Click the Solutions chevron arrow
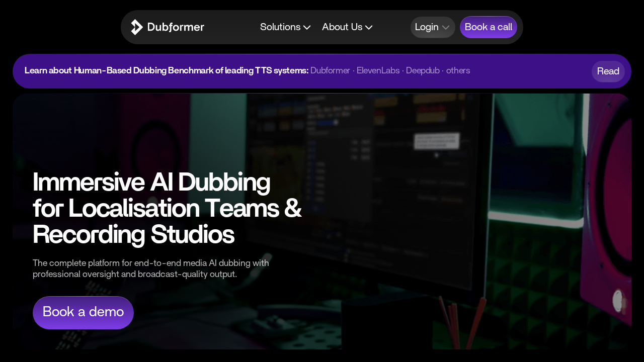The image size is (644, 362). coord(307,28)
